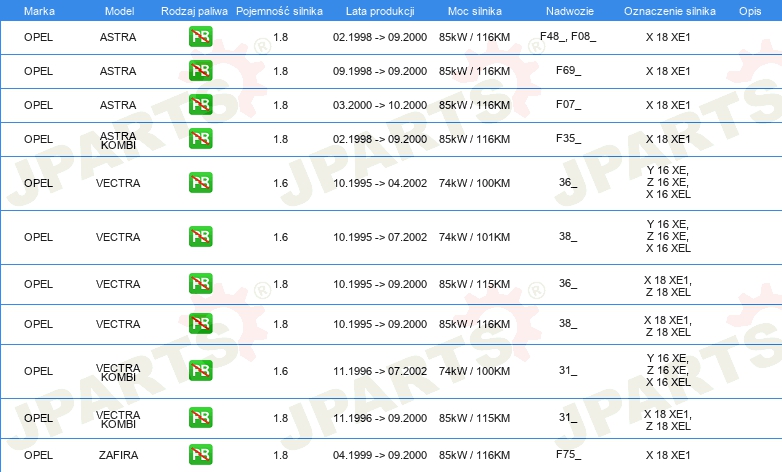Screen dimensions: 782x472
Task: Click the Nadwozie column header
Action: pos(570,11)
